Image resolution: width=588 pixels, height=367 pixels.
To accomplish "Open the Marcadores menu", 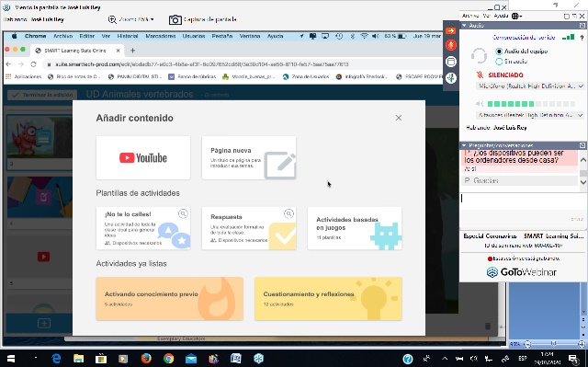I will pyautogui.click(x=161, y=36).
